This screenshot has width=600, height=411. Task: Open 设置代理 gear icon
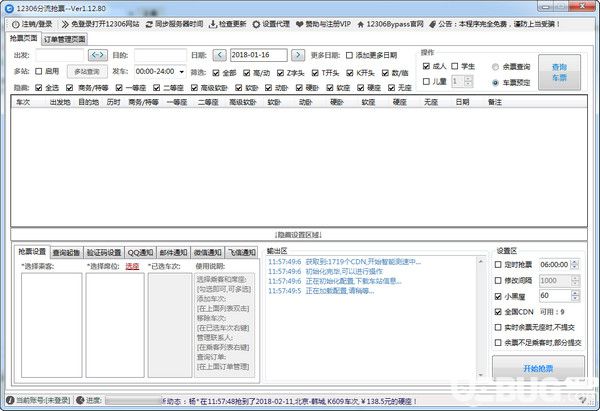256,24
